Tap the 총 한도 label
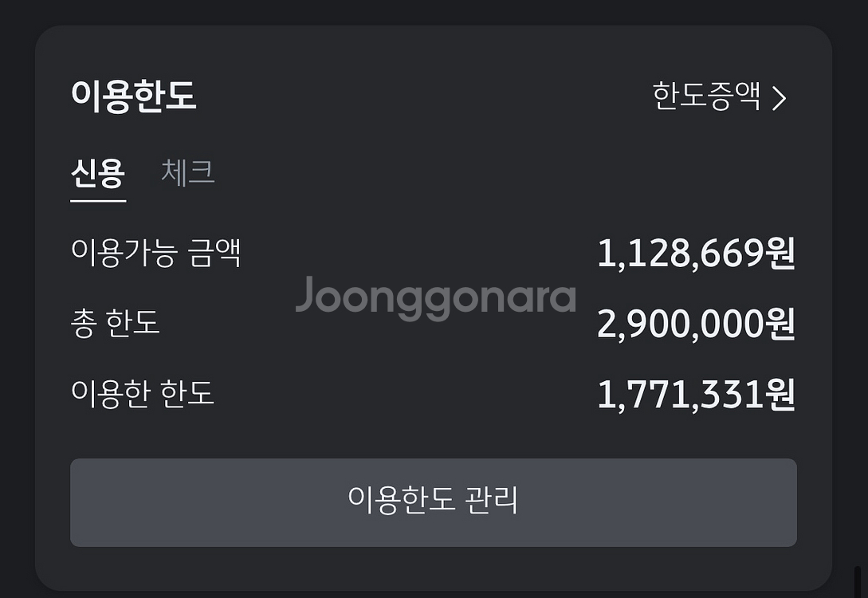The height and width of the screenshot is (598, 868). tap(115, 325)
